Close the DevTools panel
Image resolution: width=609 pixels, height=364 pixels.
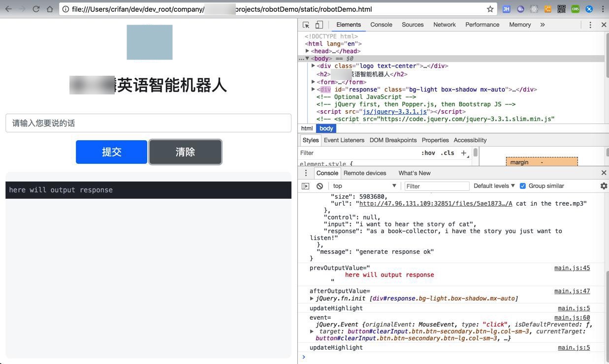604,25
